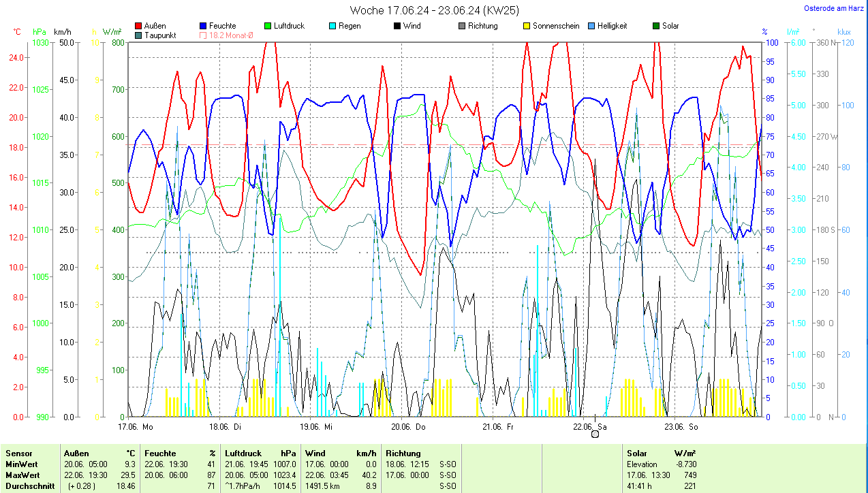The width and height of the screenshot is (868, 493).
Task: Open the Osterode am Harz link
Action: point(833,8)
